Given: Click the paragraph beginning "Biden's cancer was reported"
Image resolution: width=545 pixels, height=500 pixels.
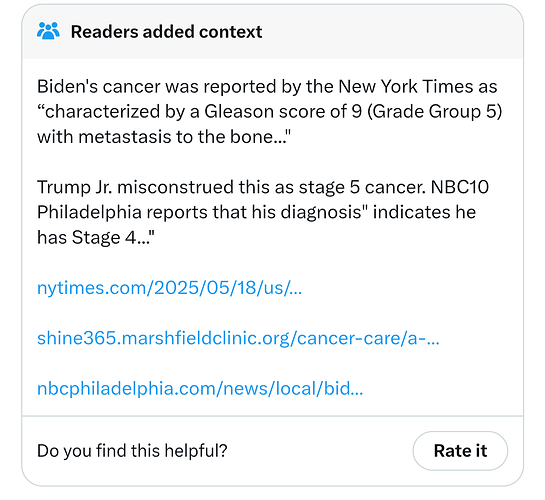Looking at the screenshot, I should pyautogui.click(x=270, y=112).
